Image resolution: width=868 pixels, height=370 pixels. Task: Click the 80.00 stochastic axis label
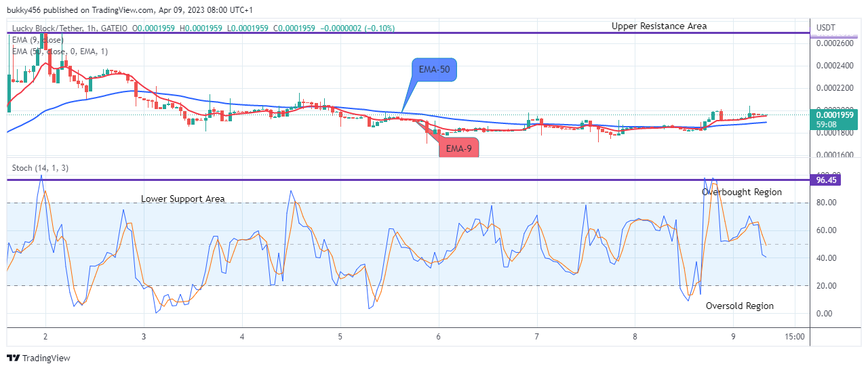[827, 203]
